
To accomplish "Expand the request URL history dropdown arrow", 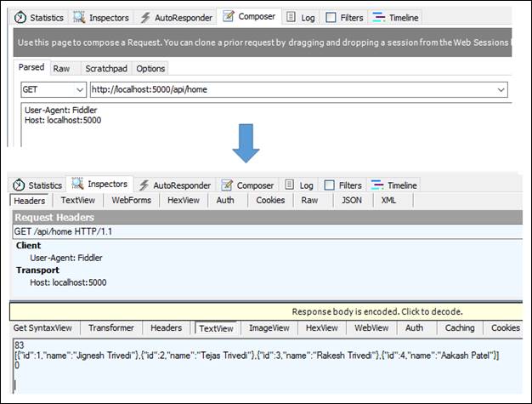I will 501,90.
